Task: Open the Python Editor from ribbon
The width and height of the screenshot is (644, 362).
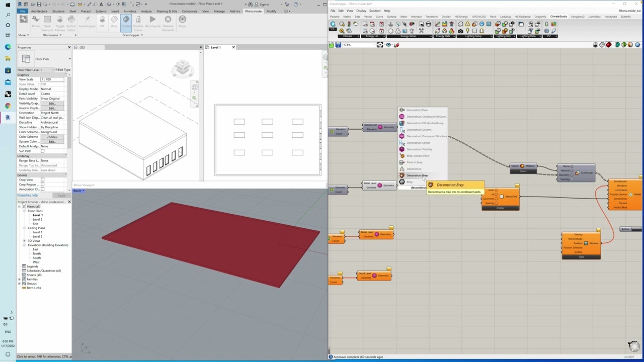Action: (71, 23)
